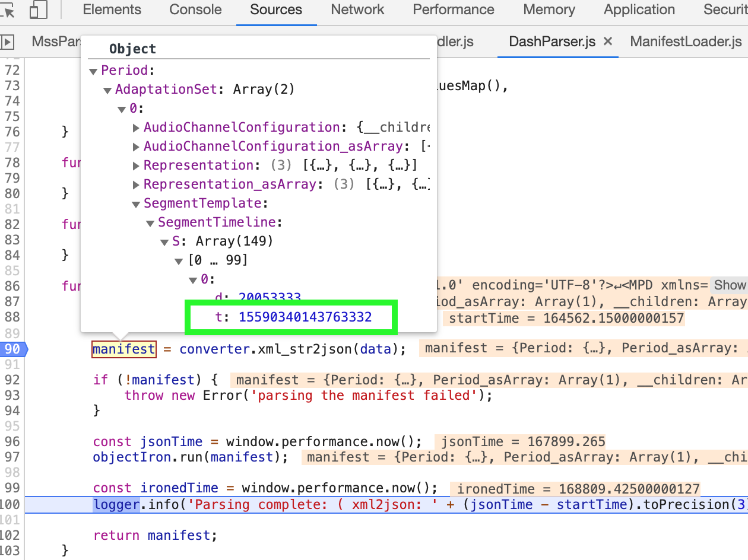Open the Performance panel

point(453,10)
